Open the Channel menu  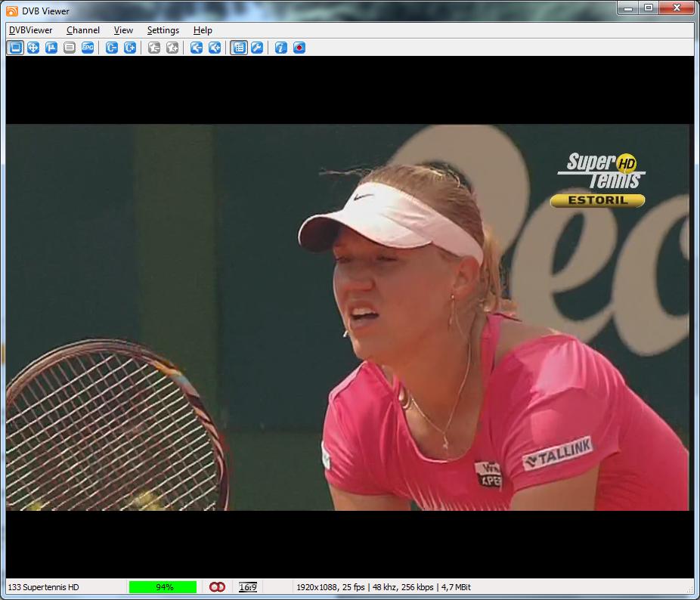coord(83,30)
